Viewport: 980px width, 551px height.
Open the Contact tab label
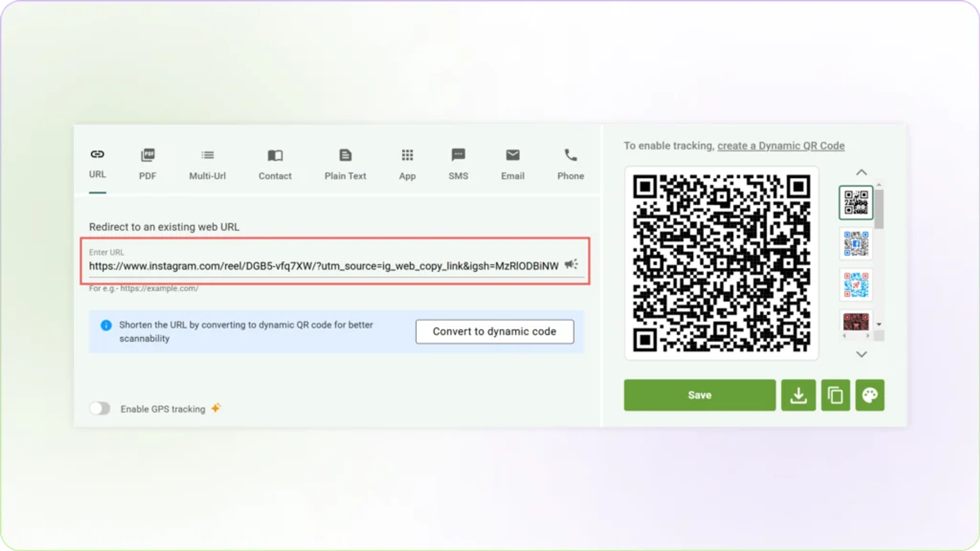coord(275,176)
